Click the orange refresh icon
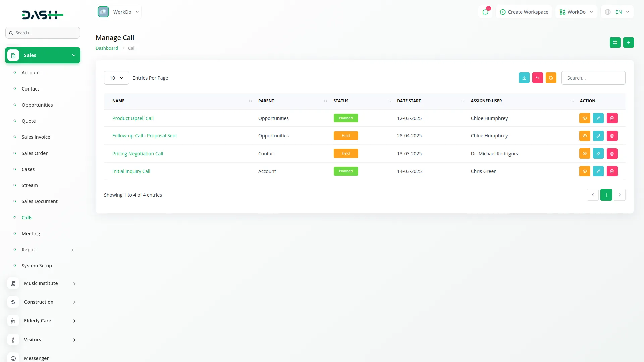 [551, 78]
